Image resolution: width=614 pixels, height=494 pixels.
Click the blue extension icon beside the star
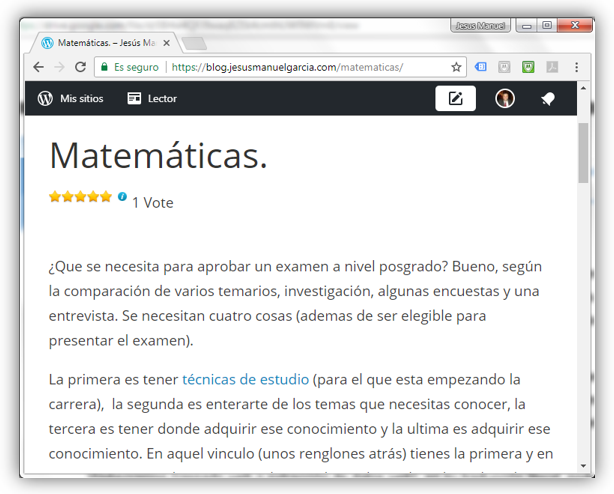[480, 67]
